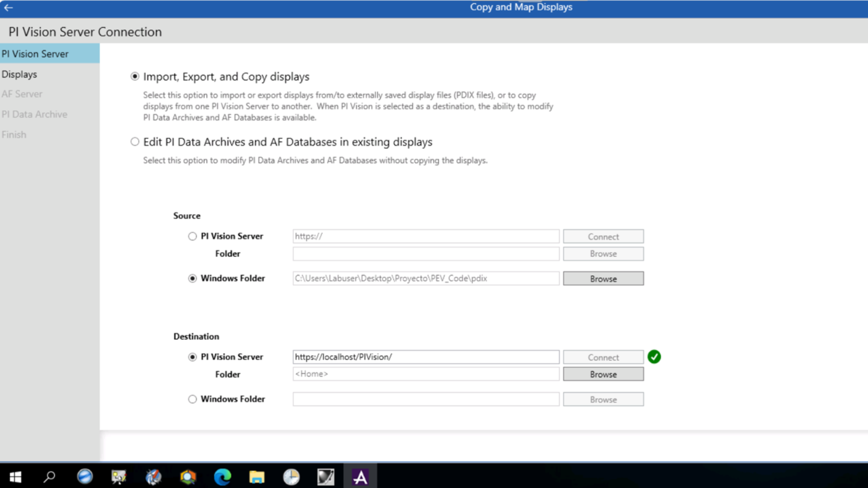Click the Copy and Map Displays window title
Viewport: 868px width, 488px height.
521,7
